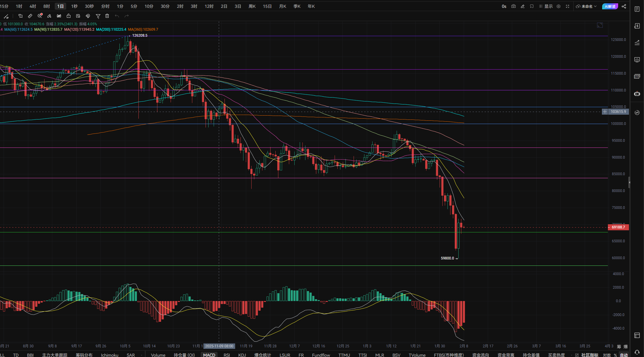Click the ruler measure tool
The width and height of the screenshot is (644, 357).
click(x=30, y=16)
